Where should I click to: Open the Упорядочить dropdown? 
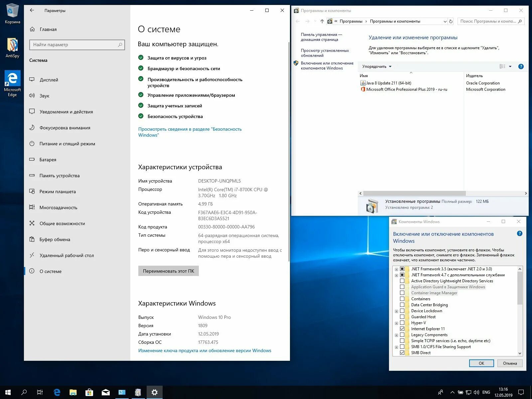point(377,66)
